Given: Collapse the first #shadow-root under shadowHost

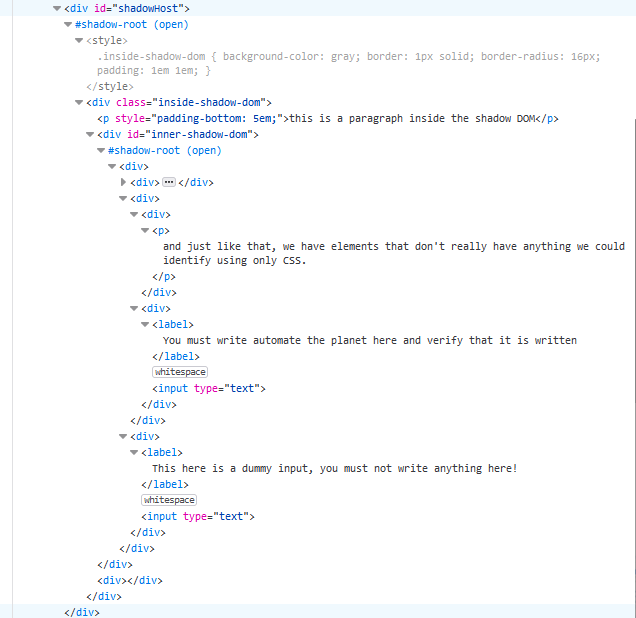Looking at the screenshot, I should (68, 25).
